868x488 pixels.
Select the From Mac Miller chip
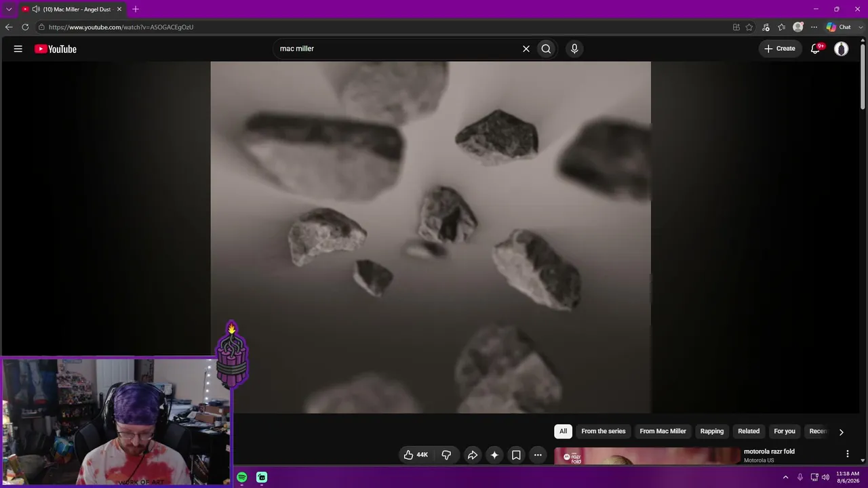[663, 431]
